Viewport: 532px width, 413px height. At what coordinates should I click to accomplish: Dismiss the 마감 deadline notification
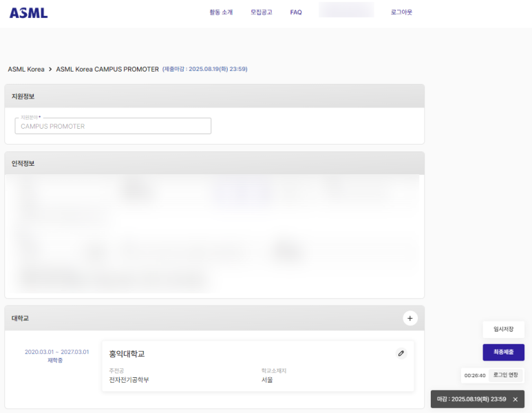point(515,399)
